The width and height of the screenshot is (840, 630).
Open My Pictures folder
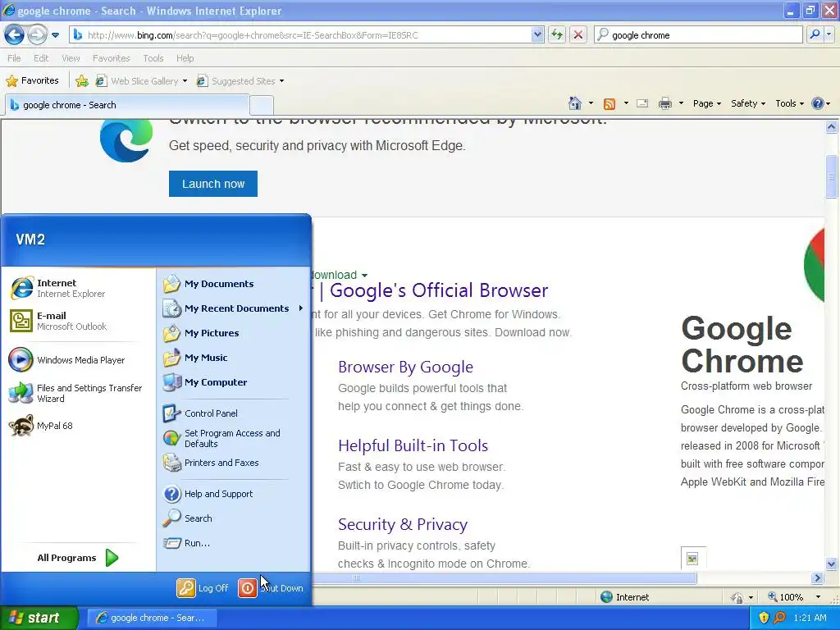pos(234,333)
